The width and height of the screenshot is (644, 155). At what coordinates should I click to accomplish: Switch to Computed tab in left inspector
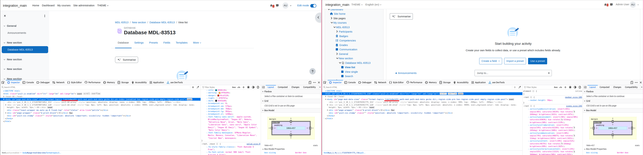coord(283,87)
